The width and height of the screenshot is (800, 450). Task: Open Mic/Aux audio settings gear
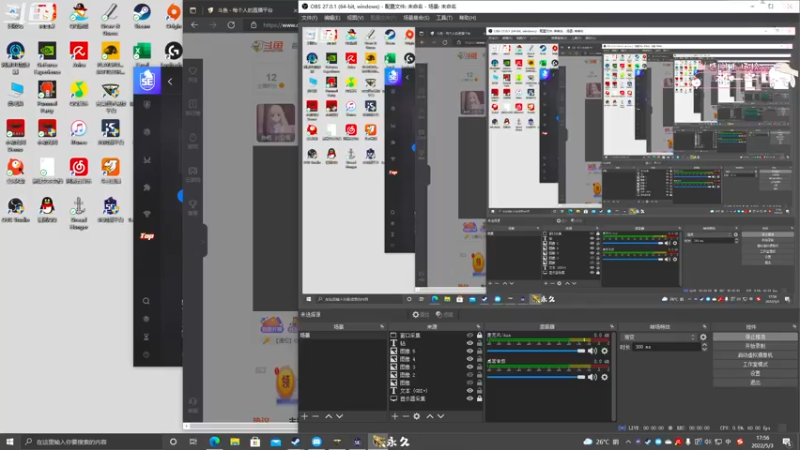coord(605,351)
